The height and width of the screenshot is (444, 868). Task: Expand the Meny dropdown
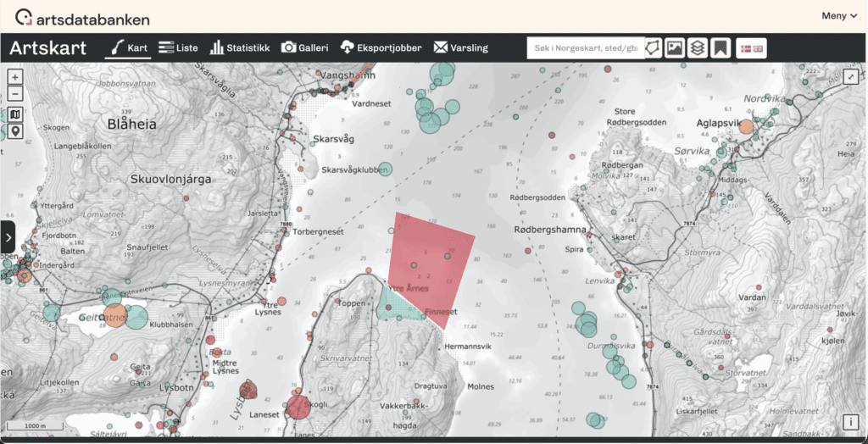pos(839,16)
